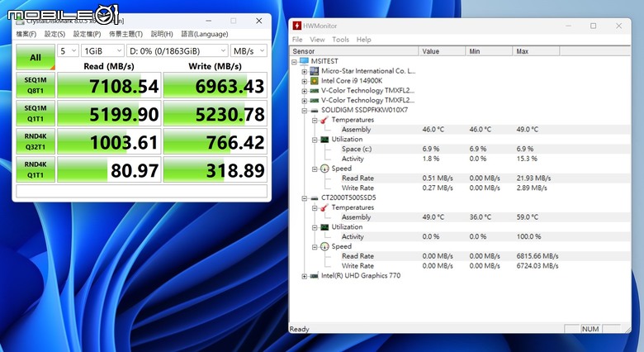644x352 pixels.
Task: Select the SEQ1M Q8T1 read result 7108.54
Action: tap(109, 86)
